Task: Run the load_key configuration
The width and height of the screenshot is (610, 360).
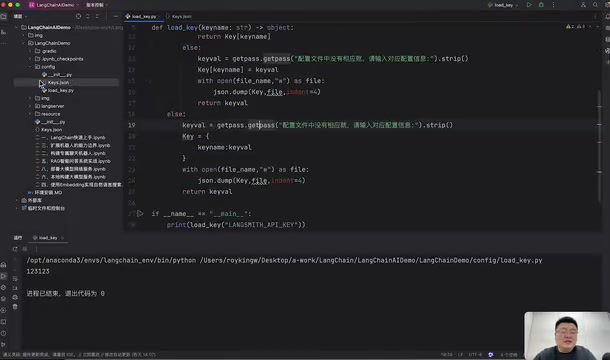Action: (529, 5)
